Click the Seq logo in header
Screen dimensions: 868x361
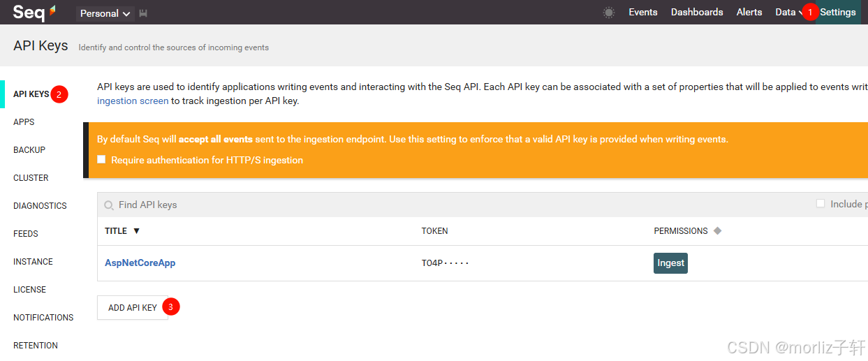[34, 13]
